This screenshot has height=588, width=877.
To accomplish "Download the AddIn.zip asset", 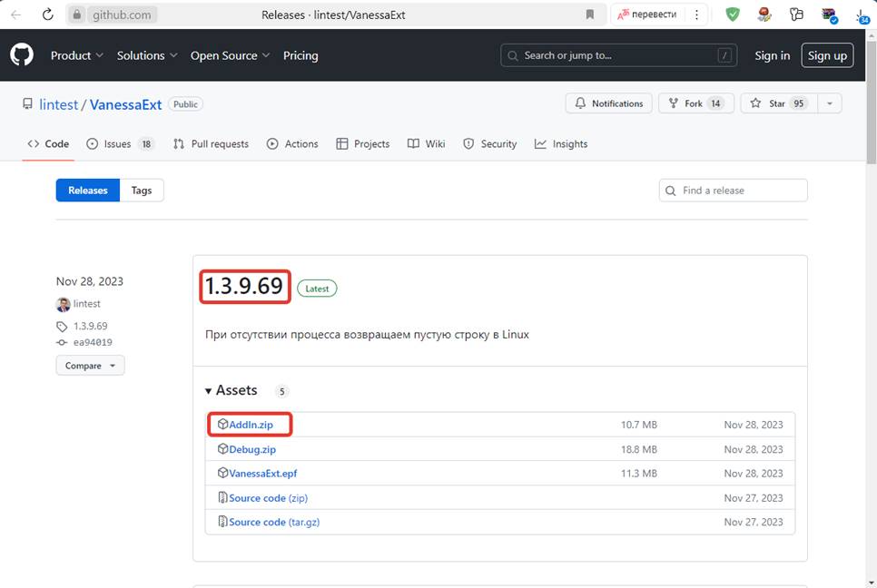I will [251, 425].
